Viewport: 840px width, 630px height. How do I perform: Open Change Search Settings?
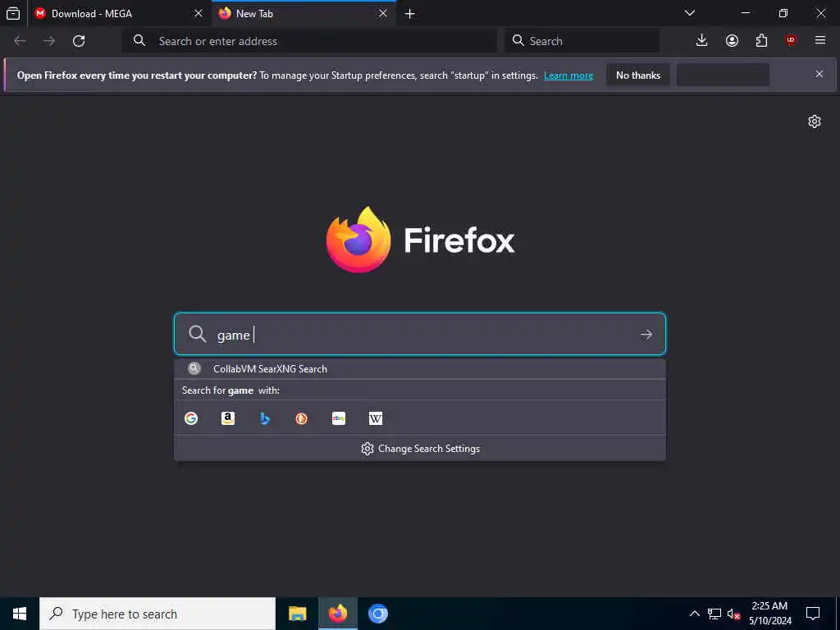420,449
